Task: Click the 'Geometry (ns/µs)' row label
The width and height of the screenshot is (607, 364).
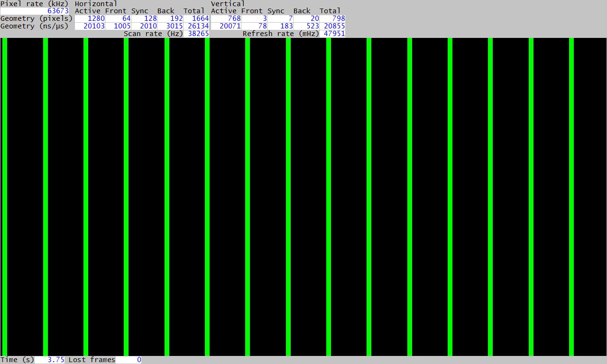Action: (35, 26)
